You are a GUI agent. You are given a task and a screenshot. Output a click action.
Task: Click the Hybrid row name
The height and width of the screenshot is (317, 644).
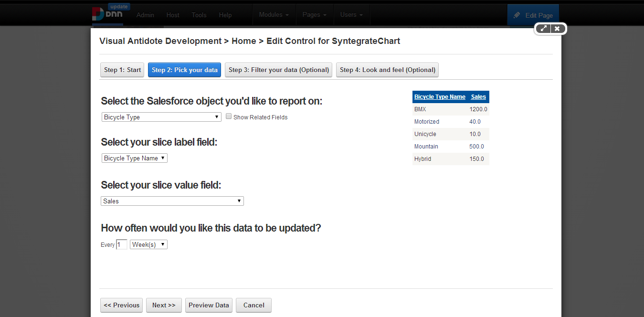[x=422, y=159]
